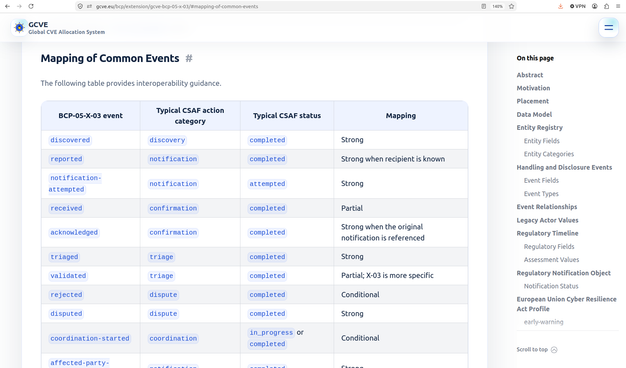Jump to Placement section
This screenshot has height=368, width=626.
tap(533, 101)
